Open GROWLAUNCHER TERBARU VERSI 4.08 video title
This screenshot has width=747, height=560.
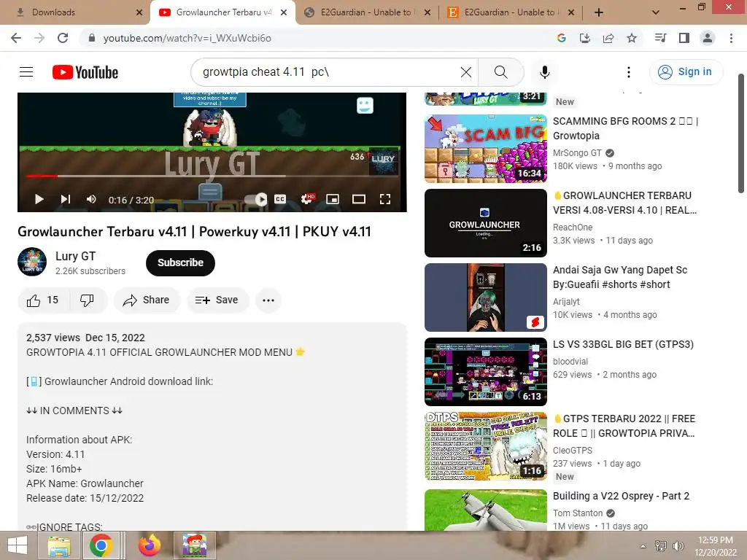[x=624, y=203]
